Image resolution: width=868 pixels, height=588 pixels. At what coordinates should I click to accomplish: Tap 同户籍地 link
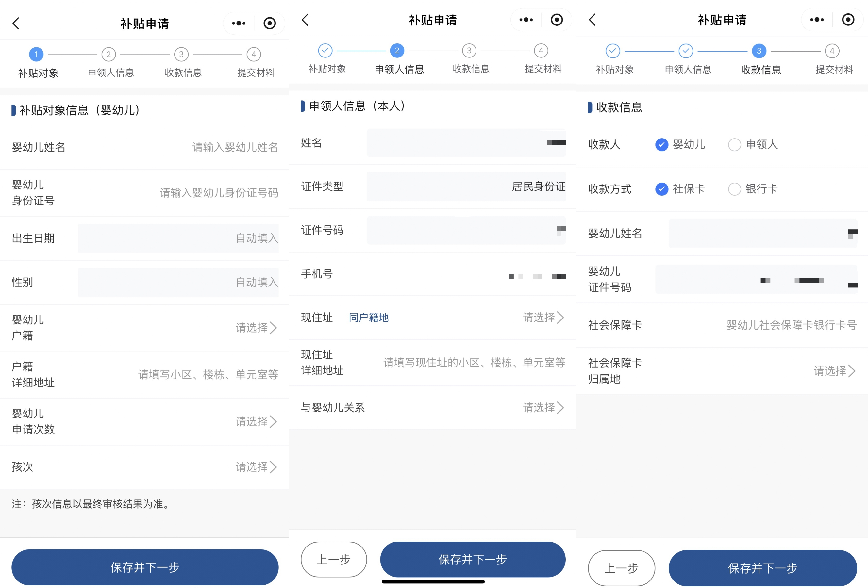coord(369,318)
